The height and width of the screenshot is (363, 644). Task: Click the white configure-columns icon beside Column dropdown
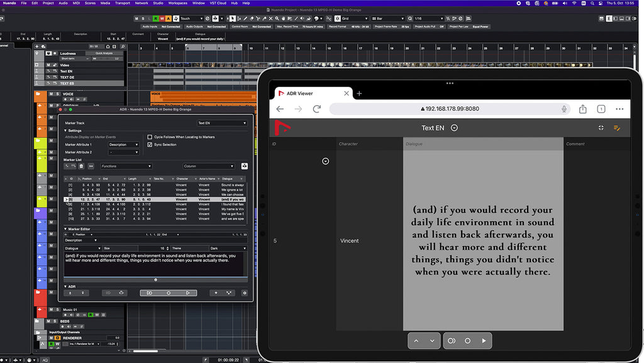(245, 166)
